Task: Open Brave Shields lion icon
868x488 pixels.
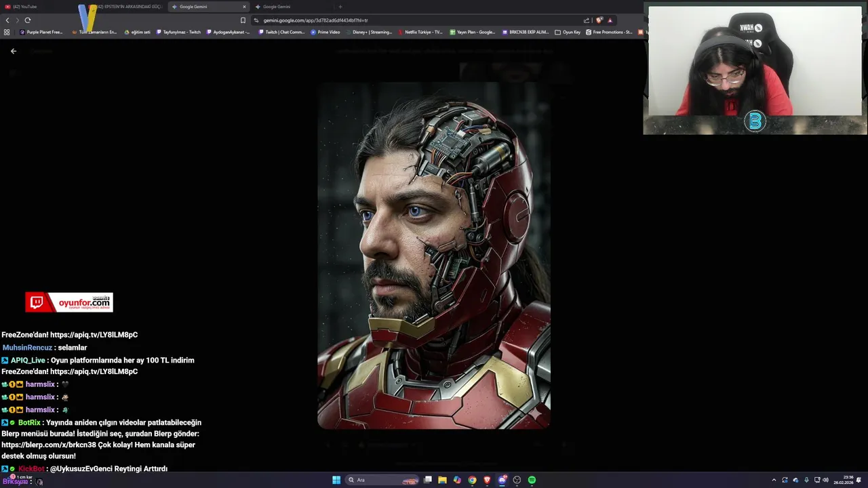Action: [x=599, y=20]
